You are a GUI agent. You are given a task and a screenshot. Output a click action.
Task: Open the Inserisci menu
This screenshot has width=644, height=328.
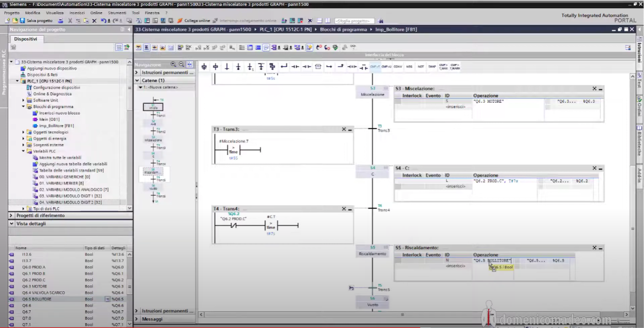coord(77,13)
